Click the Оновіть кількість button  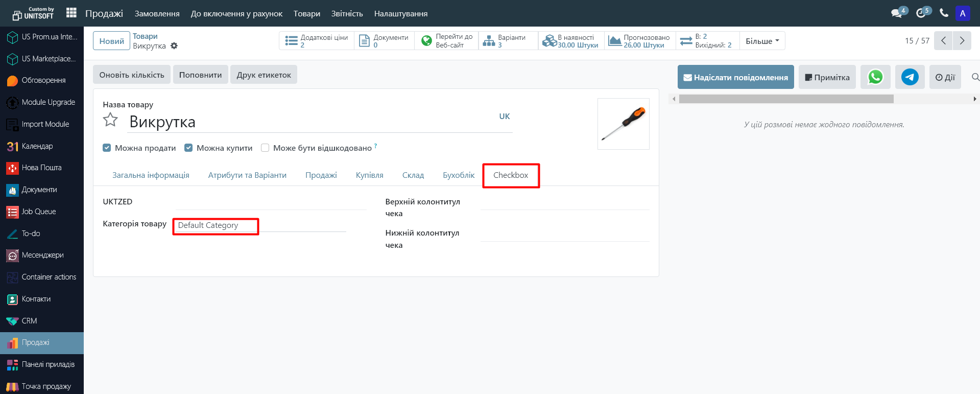pyautogui.click(x=132, y=75)
